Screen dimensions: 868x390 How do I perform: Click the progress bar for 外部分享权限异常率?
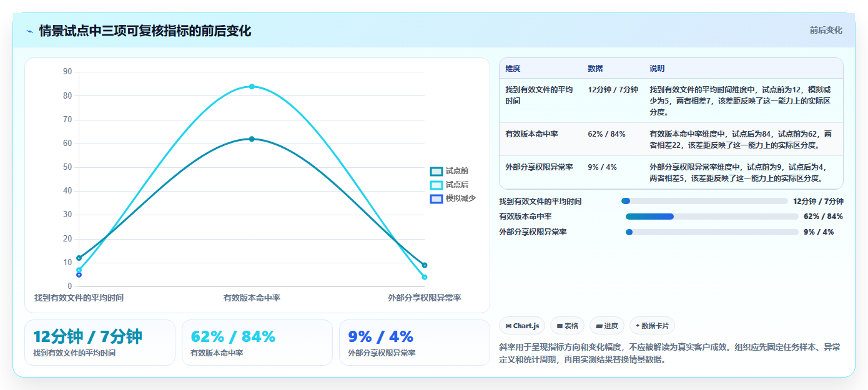(712, 232)
